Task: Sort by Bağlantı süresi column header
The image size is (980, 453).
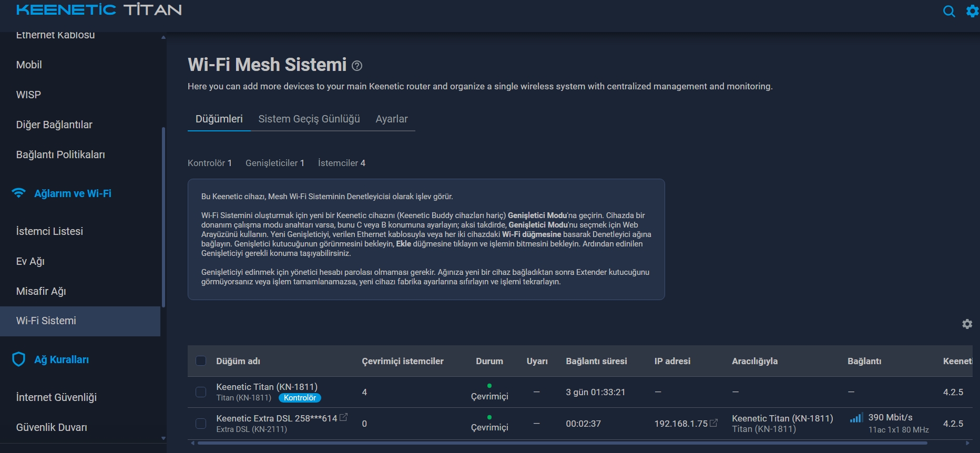Action: pyautogui.click(x=596, y=361)
